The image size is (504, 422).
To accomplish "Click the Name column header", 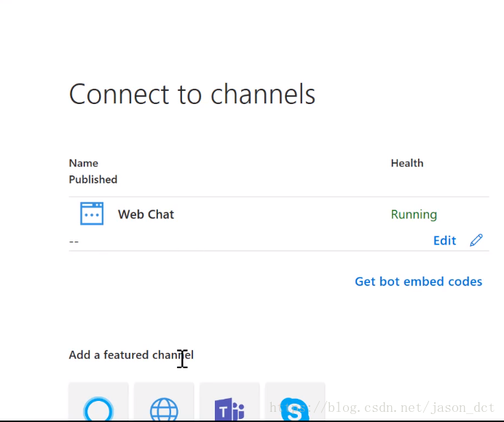I will [83, 163].
